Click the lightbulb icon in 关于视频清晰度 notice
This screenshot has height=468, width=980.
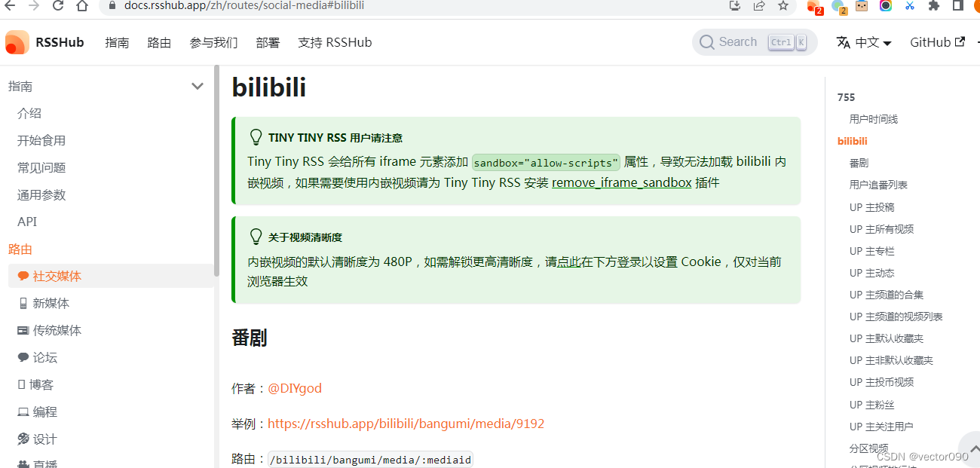point(256,237)
